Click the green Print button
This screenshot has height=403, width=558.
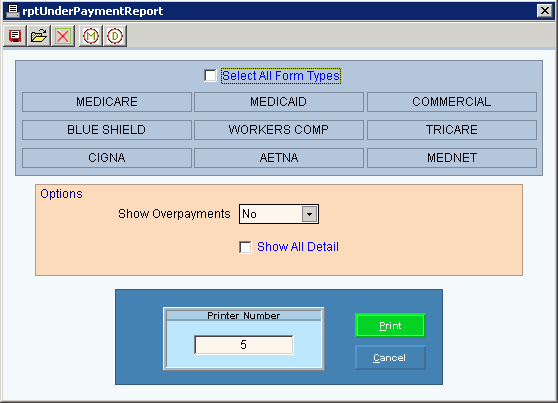(x=390, y=325)
